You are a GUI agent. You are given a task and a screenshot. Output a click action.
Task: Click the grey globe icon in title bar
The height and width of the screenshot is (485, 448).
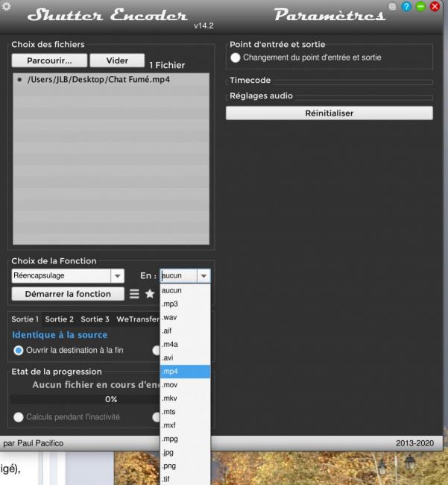(x=394, y=6)
